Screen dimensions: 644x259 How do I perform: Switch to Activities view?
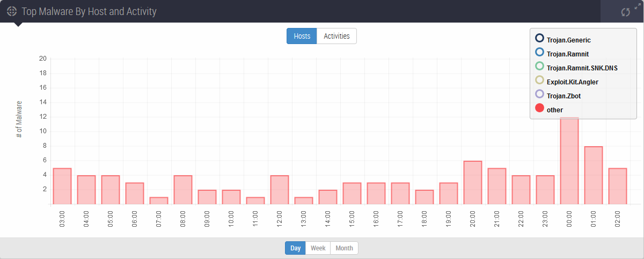tap(336, 36)
